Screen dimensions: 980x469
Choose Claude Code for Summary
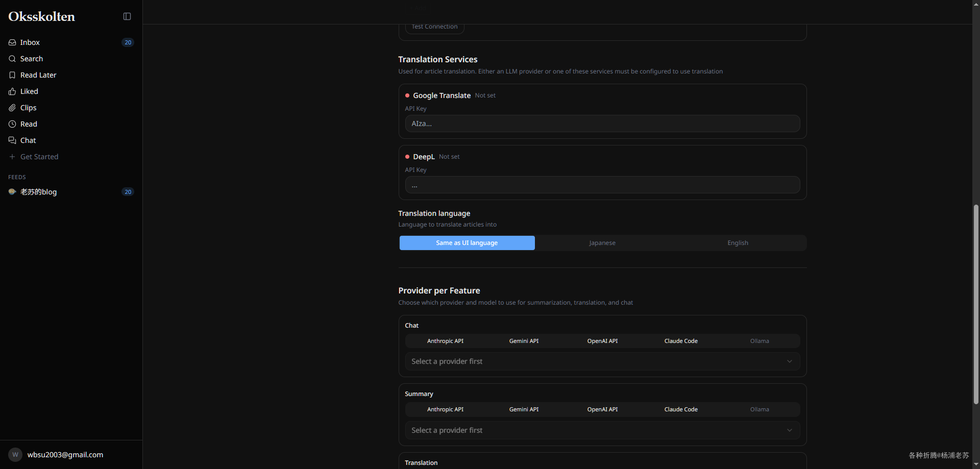(x=681, y=409)
